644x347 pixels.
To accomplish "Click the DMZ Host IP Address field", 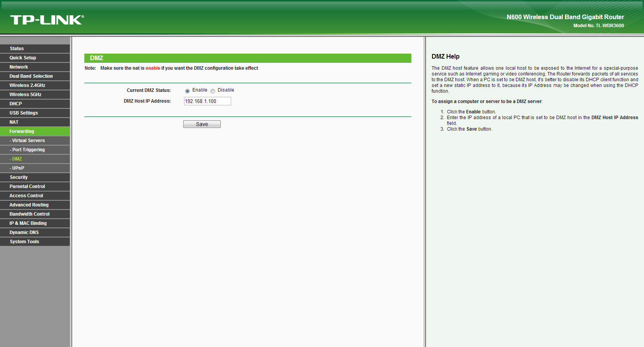I will pyautogui.click(x=207, y=101).
